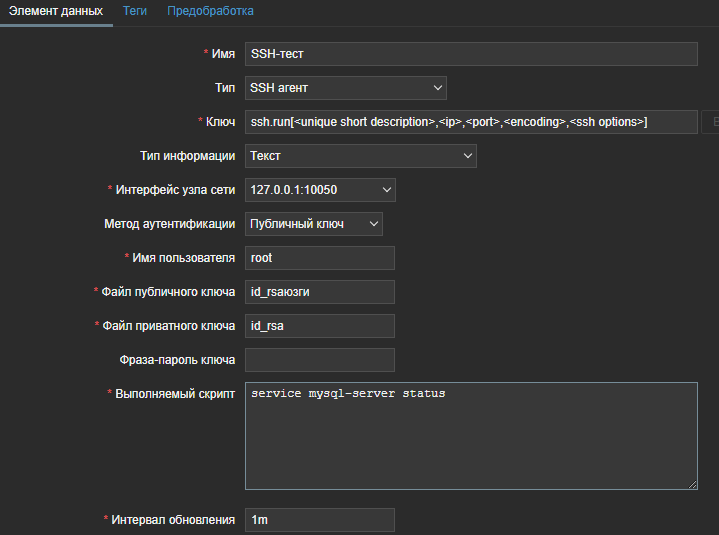Click the cut-off button beside the Ключ field
This screenshot has width=719, height=535.
click(711, 122)
